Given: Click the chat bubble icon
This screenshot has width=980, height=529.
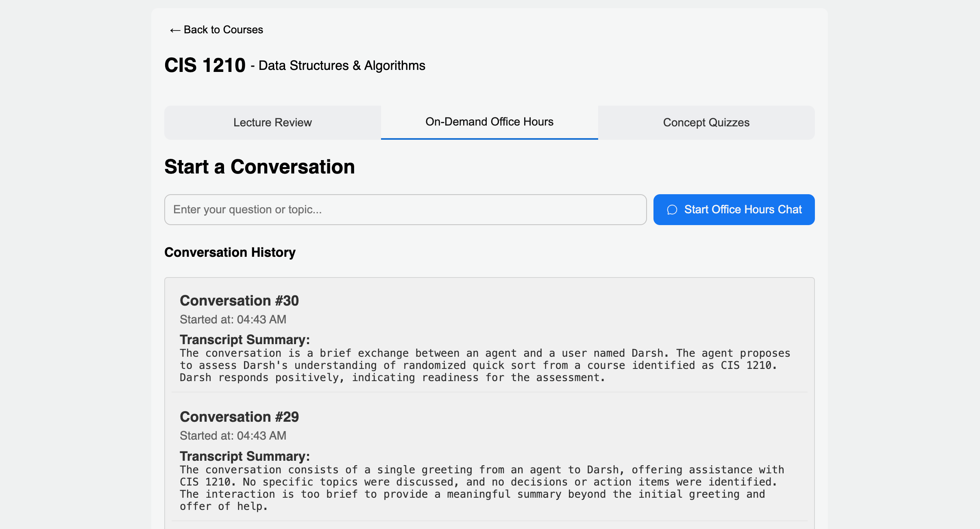Looking at the screenshot, I should click(672, 210).
